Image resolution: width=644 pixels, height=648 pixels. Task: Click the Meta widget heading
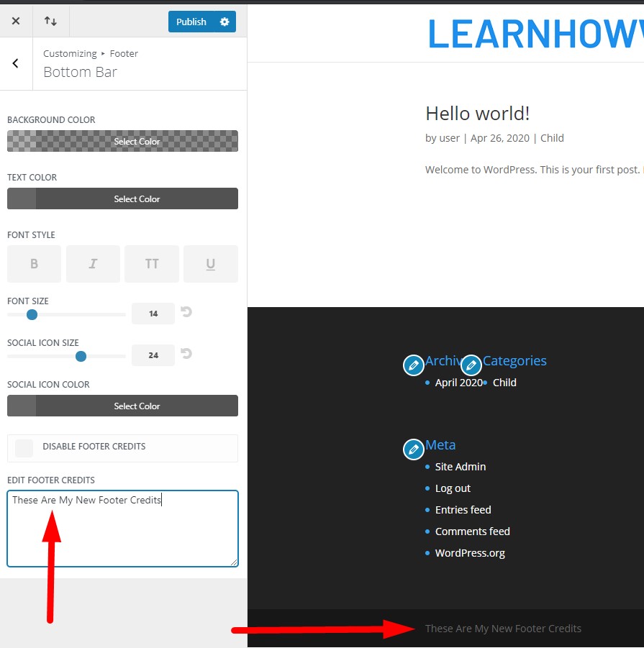pyautogui.click(x=440, y=445)
